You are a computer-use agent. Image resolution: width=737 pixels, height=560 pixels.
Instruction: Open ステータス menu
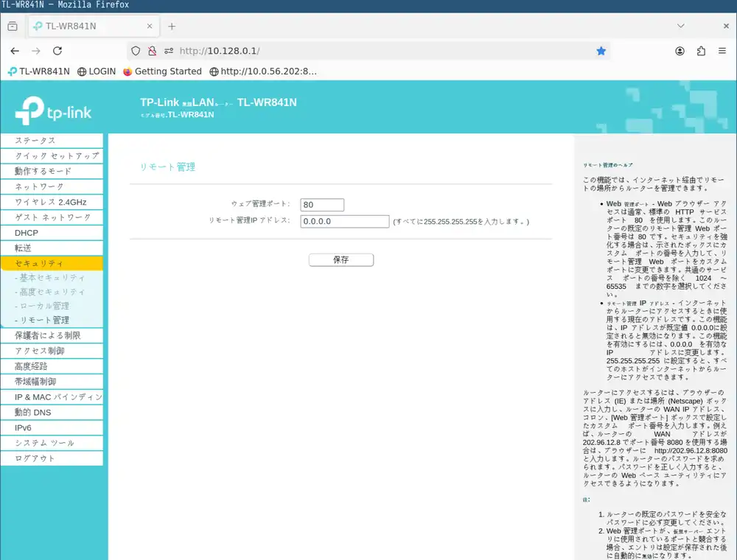[x=52, y=141]
